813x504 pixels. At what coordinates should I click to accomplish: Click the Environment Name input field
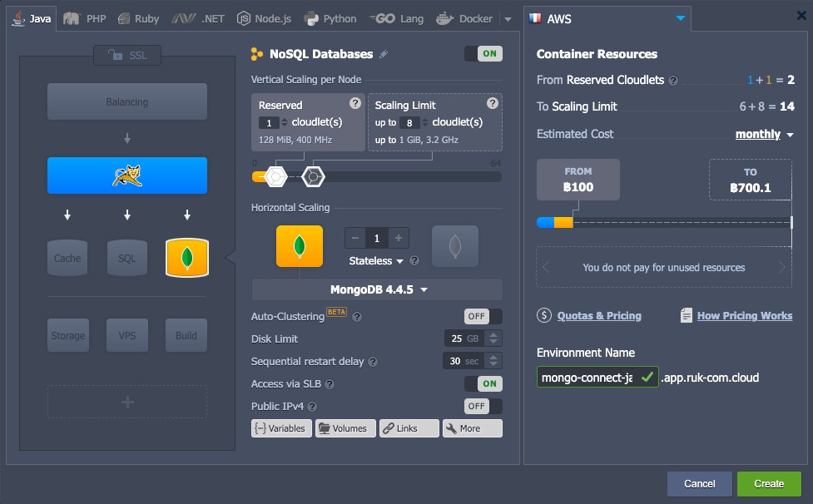point(597,377)
